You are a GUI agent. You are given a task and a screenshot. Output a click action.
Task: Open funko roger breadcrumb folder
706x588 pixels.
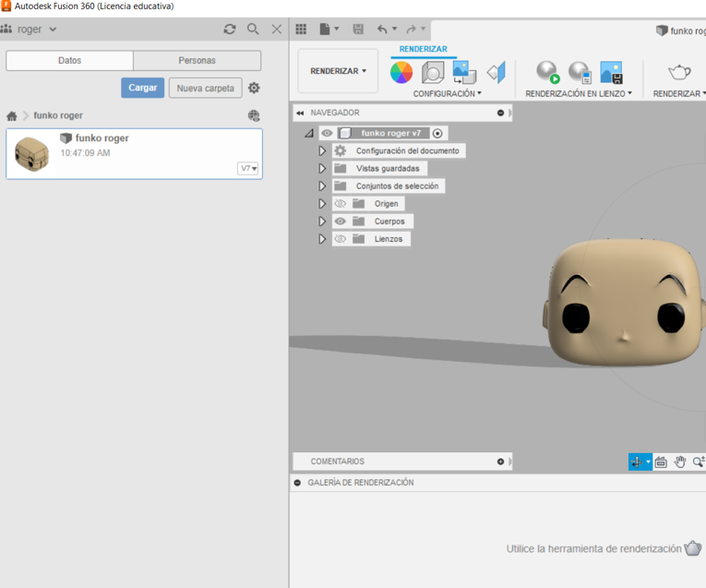pos(58,115)
